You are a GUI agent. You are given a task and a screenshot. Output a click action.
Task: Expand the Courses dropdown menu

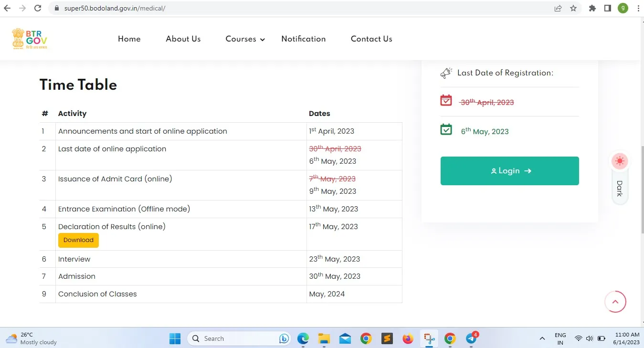pyautogui.click(x=245, y=39)
